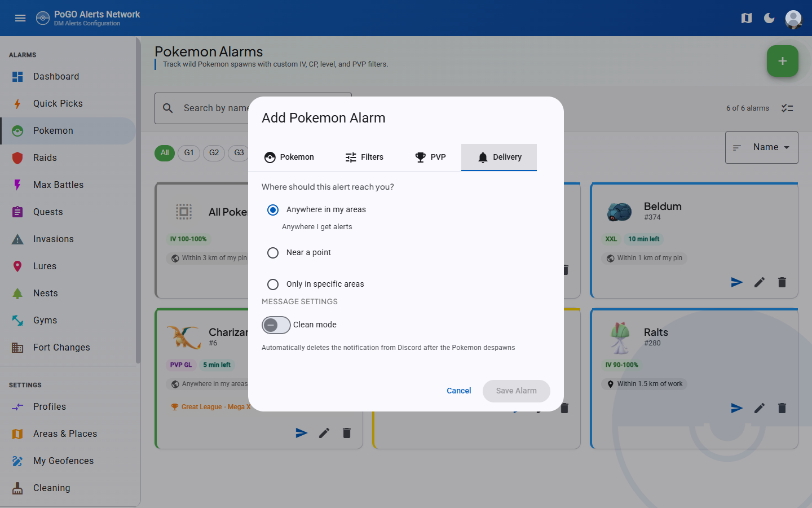Go to Quick Picks in sidebar
The image size is (812, 508).
point(68,104)
